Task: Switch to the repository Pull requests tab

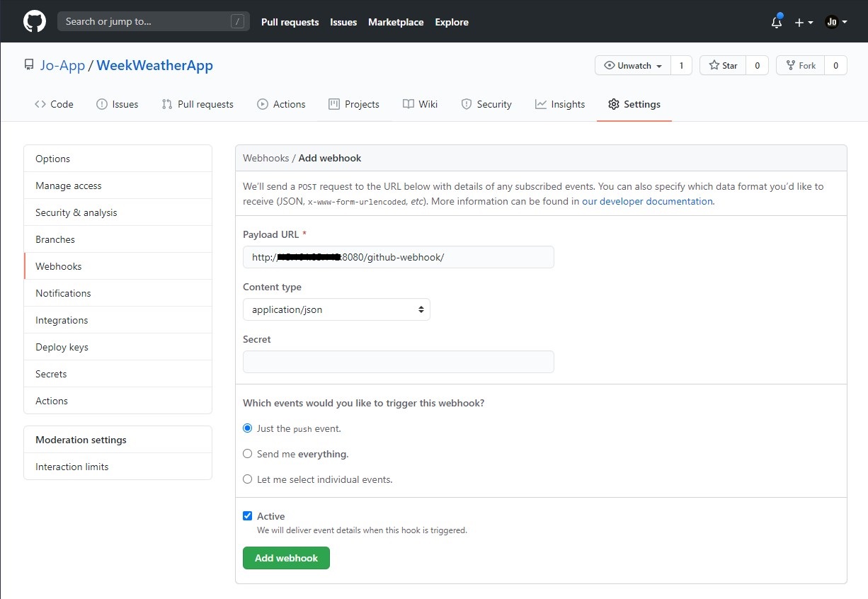Action: (198, 104)
